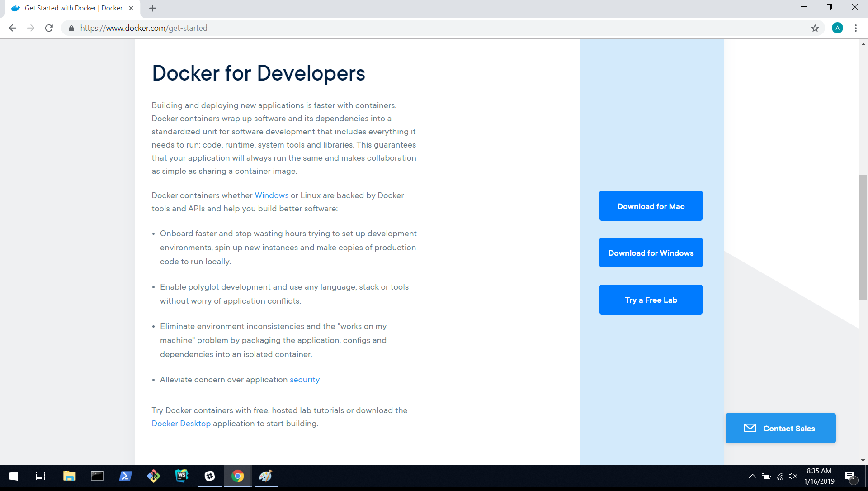Download Docker for Mac
Image resolution: width=868 pixels, height=491 pixels.
pyautogui.click(x=651, y=206)
